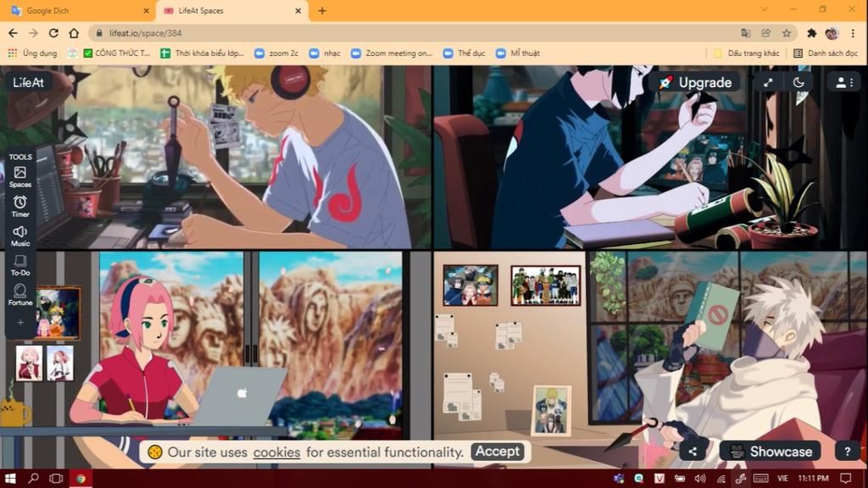Click the plus icon under Fortune
This screenshot has width=868, height=488.
click(20, 323)
